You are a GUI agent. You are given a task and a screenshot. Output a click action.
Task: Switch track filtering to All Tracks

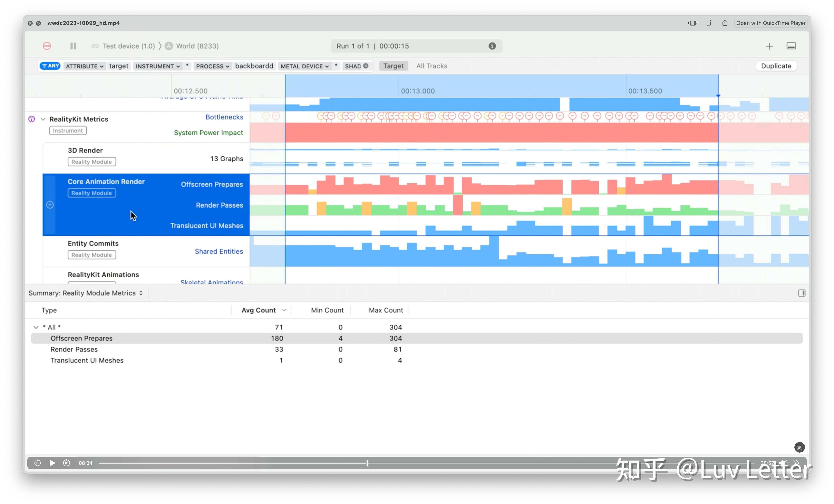(x=431, y=66)
